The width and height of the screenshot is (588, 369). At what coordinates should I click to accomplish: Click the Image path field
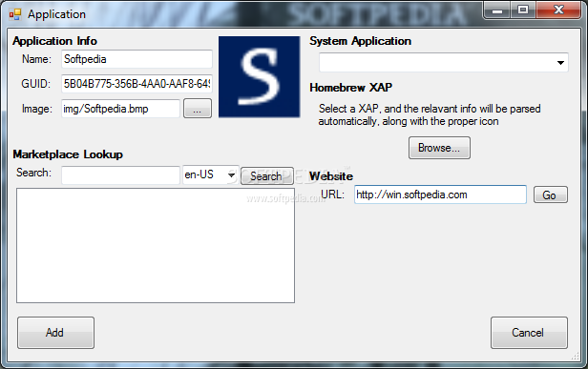120,109
